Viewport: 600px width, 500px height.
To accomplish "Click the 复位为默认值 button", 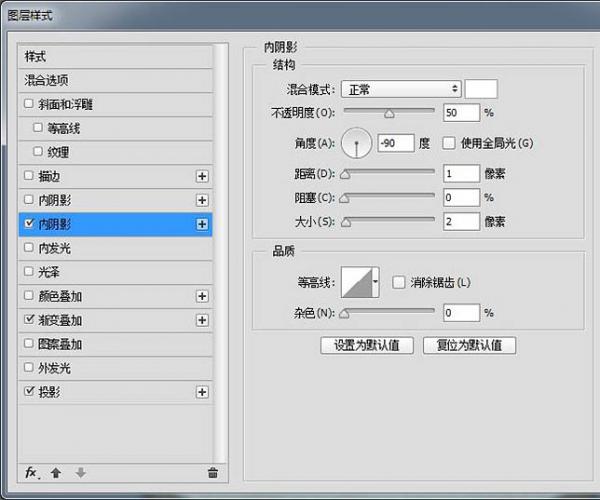I will (x=470, y=345).
